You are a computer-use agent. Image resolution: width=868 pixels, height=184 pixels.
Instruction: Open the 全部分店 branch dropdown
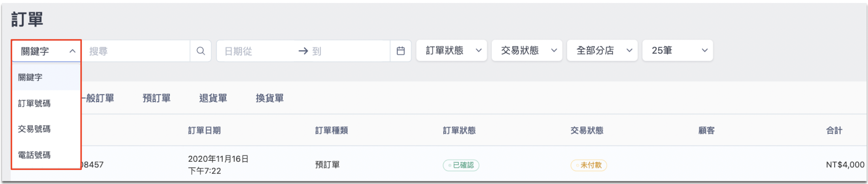click(x=602, y=50)
